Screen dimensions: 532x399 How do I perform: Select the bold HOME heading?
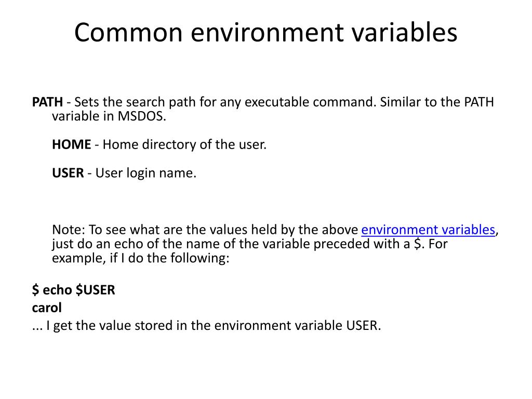72,144
